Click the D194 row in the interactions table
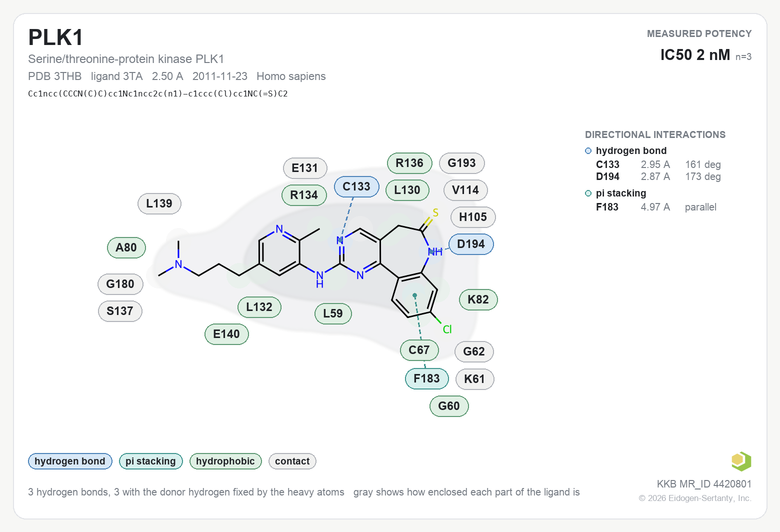Image resolution: width=780 pixels, height=532 pixels. pos(658,176)
